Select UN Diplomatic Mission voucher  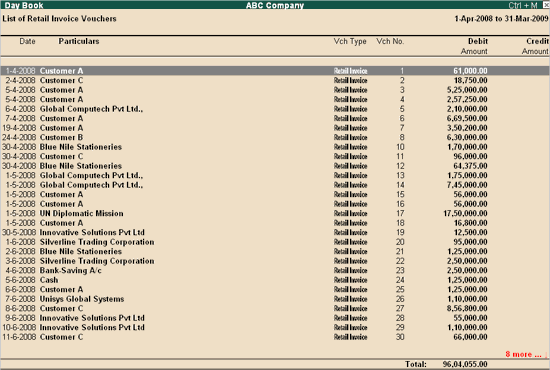pos(275,213)
